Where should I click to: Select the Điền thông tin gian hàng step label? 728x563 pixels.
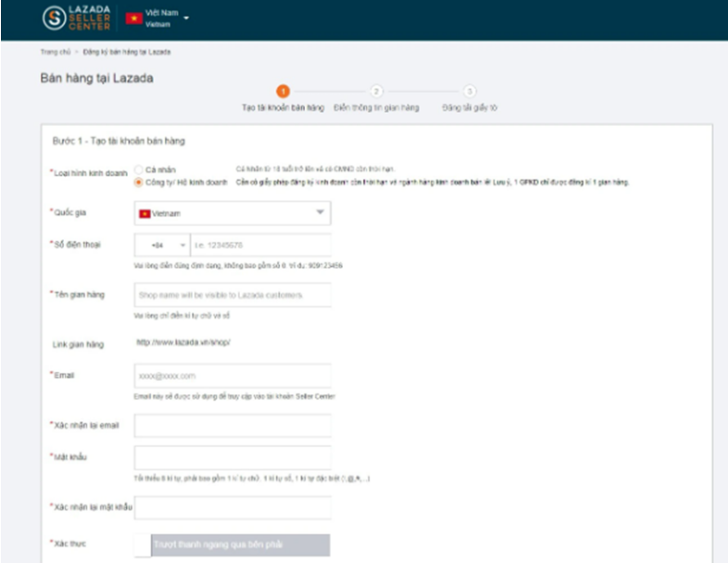coord(377,107)
